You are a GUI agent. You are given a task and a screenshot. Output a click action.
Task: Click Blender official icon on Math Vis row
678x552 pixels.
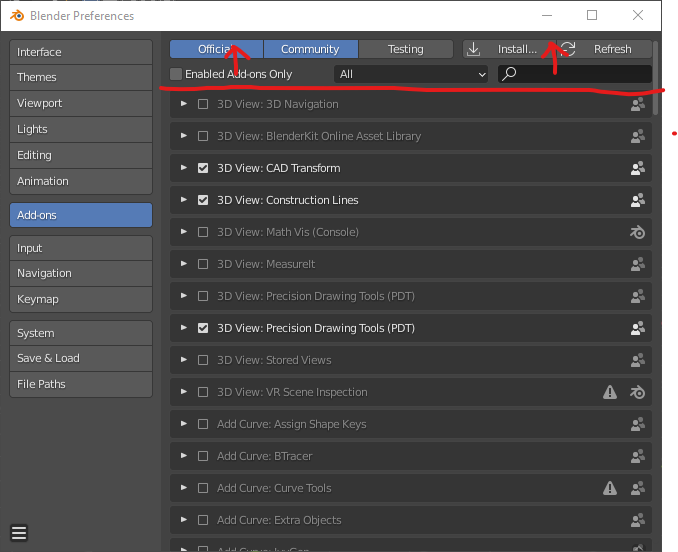click(638, 233)
